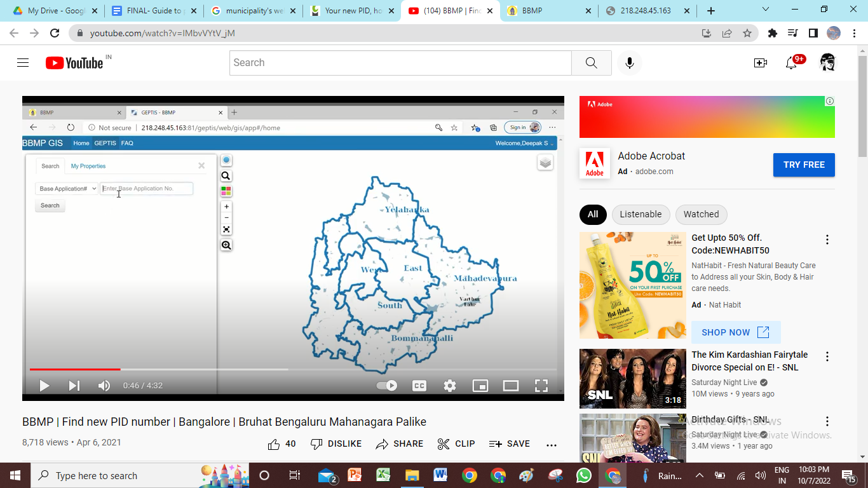
Task: Open the tab search dropdown arrow
Action: click(766, 10)
